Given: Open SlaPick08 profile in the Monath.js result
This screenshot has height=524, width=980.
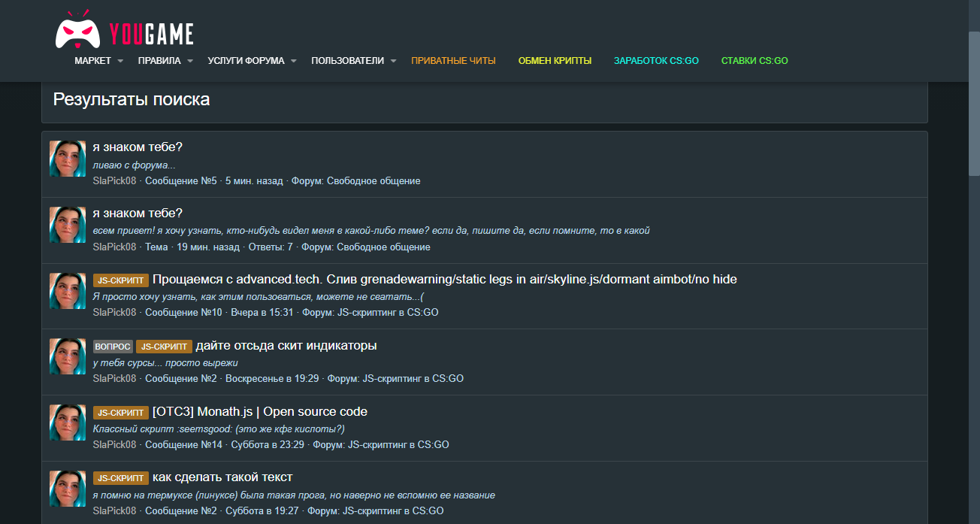Looking at the screenshot, I should coord(114,445).
